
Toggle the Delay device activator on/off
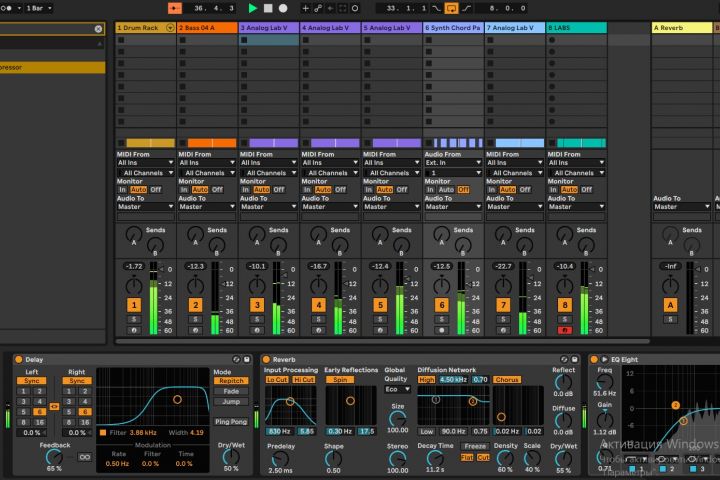(20, 359)
